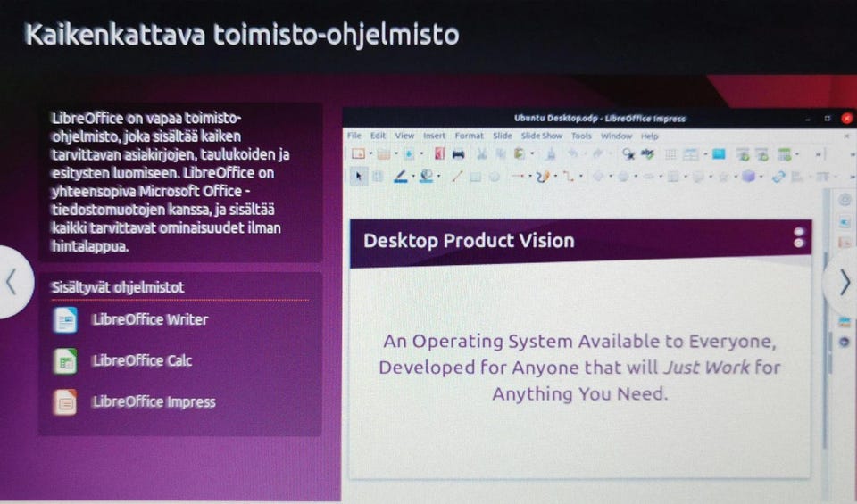Select the Curve drawing tool
Screen dimensions: 857x504
click(x=543, y=177)
